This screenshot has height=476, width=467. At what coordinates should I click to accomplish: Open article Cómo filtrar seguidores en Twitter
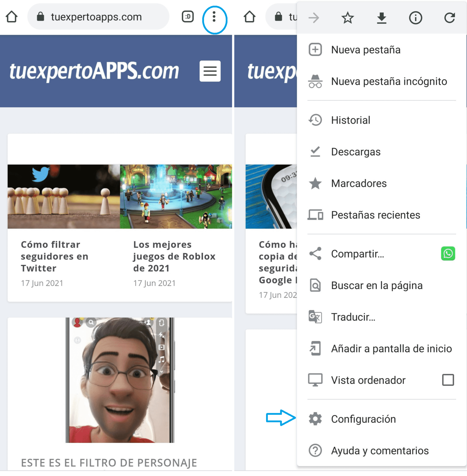[55, 256]
